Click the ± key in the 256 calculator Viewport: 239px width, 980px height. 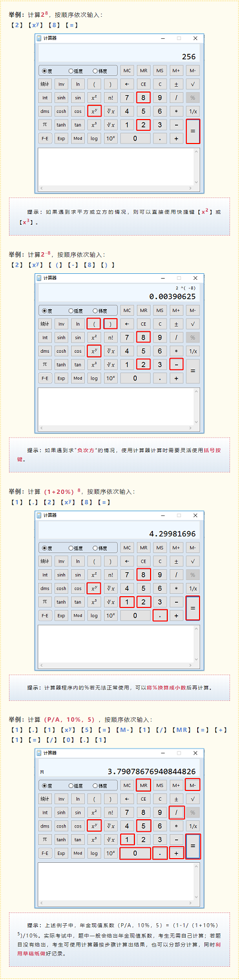point(176,84)
